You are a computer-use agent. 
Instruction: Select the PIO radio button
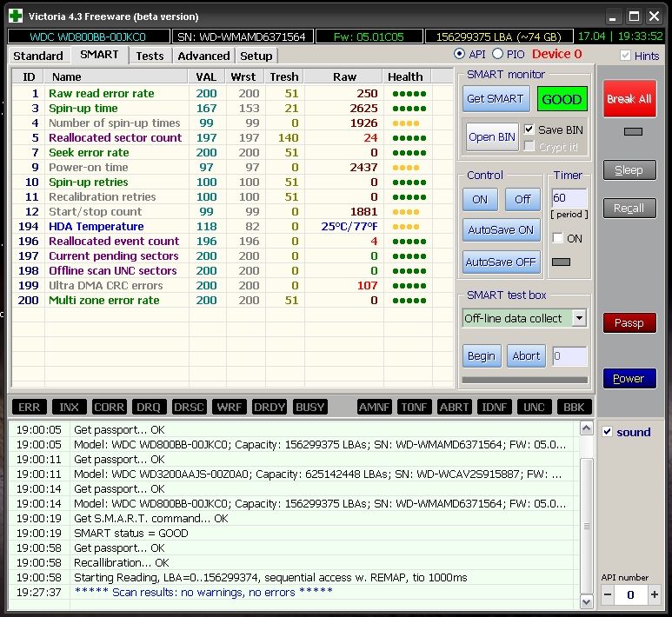[497, 54]
